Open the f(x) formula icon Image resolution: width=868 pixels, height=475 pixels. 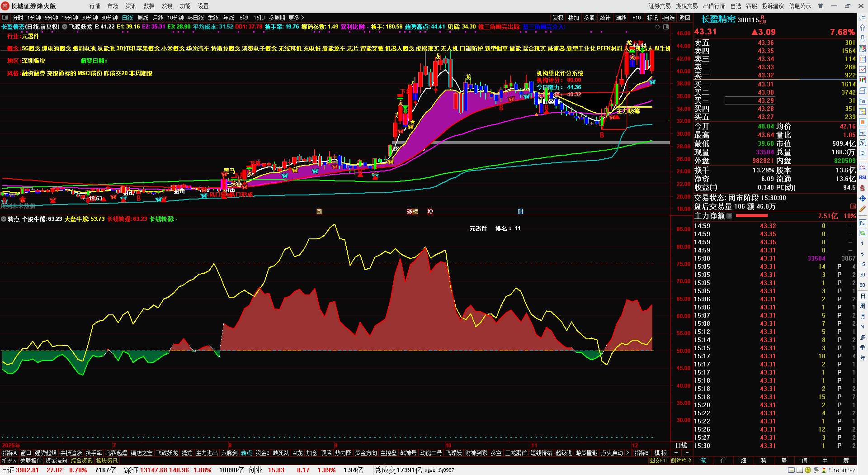tap(863, 143)
